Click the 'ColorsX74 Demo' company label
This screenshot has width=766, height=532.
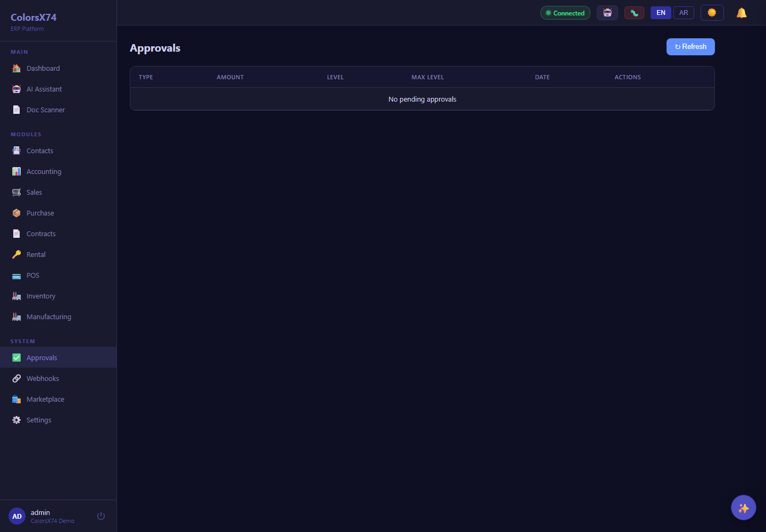[x=53, y=521]
